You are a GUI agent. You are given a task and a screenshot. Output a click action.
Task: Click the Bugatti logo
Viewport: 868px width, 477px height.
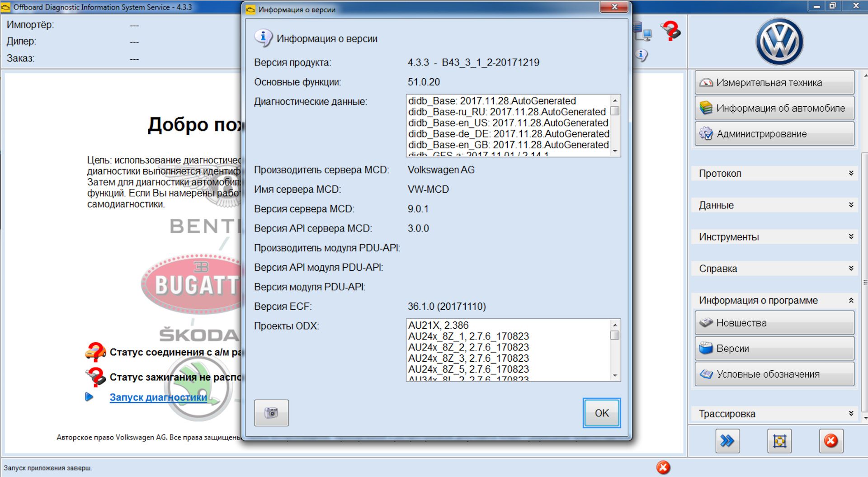(192, 284)
